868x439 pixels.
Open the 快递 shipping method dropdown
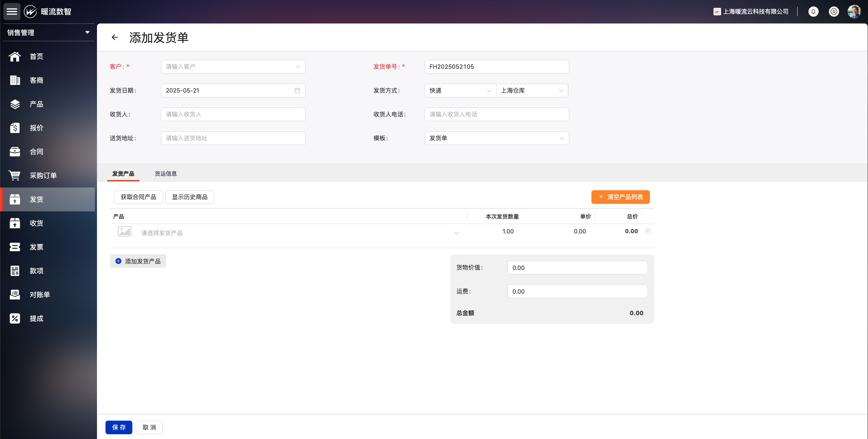(x=460, y=91)
